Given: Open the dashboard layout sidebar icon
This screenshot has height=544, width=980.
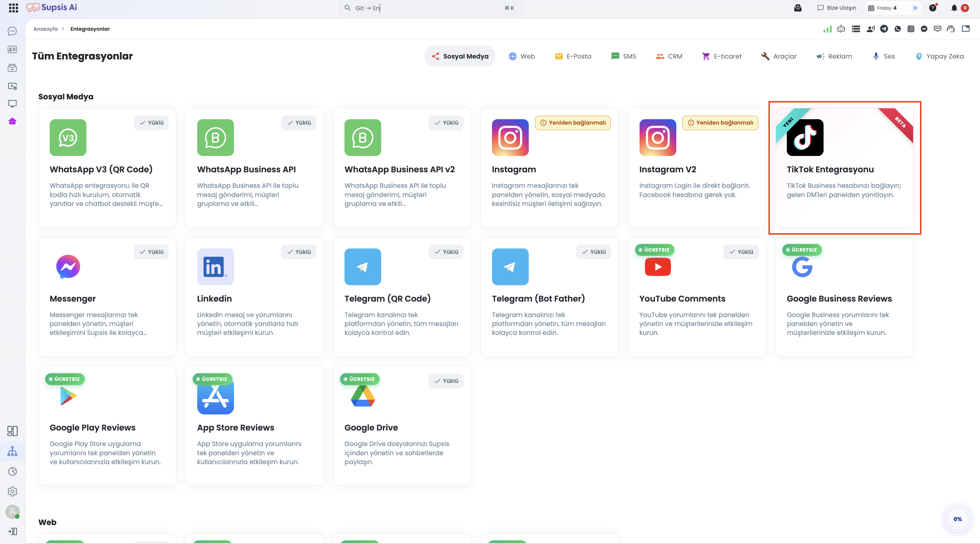Looking at the screenshot, I should click(13, 431).
